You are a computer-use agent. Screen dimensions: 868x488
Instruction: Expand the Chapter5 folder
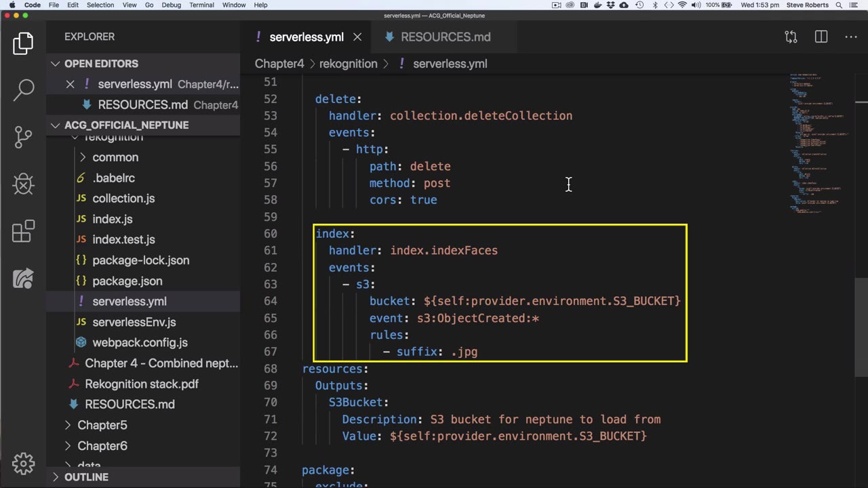click(102, 425)
